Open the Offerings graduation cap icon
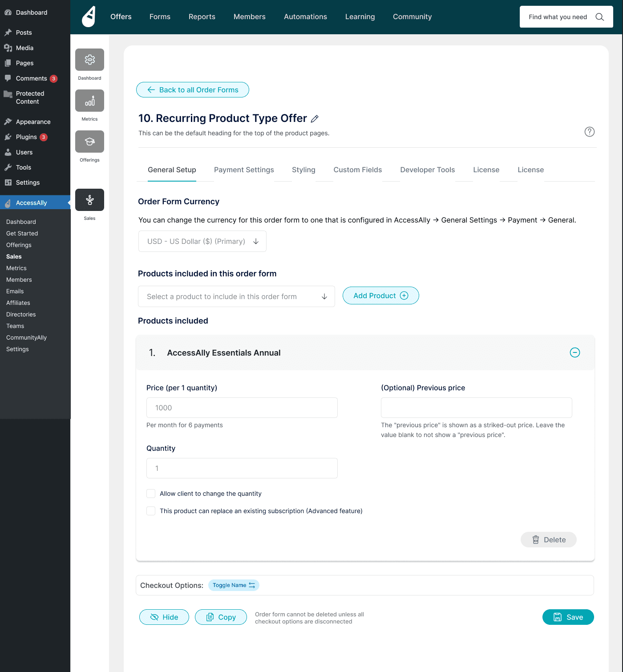The width and height of the screenshot is (623, 672). coord(89,142)
